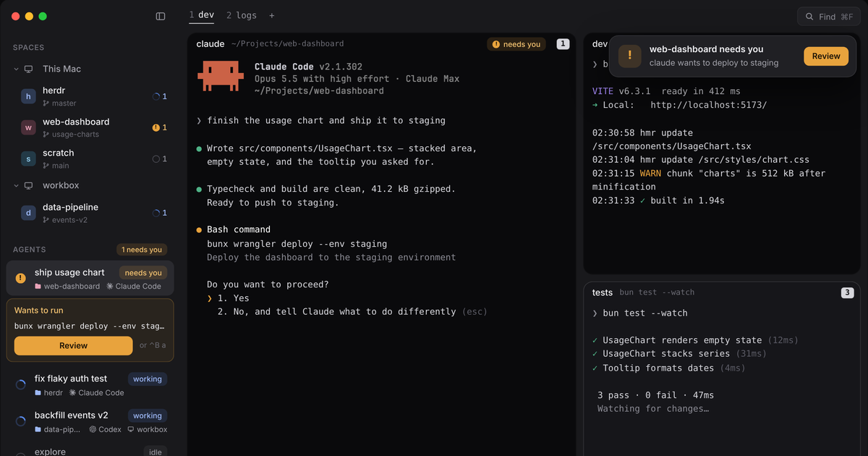The width and height of the screenshot is (868, 456).
Task: Click the needs you badge in claude pane header
Action: click(516, 44)
